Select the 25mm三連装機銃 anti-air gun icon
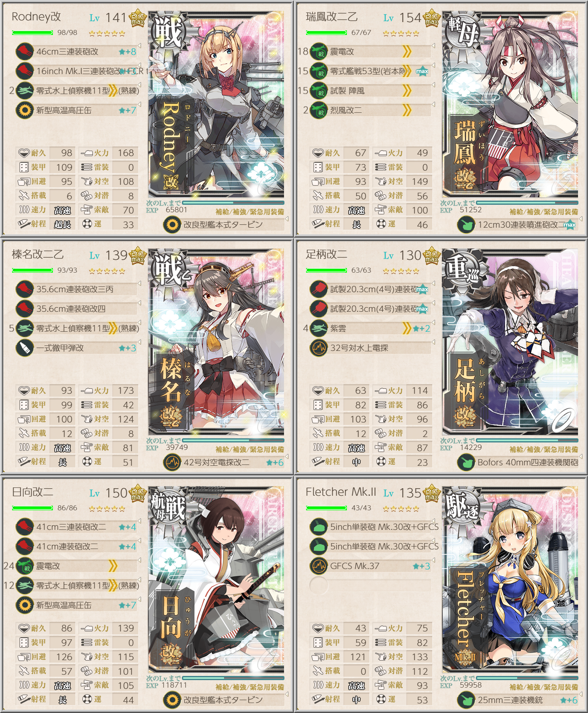The height and width of the screenshot is (713, 588). (466, 700)
